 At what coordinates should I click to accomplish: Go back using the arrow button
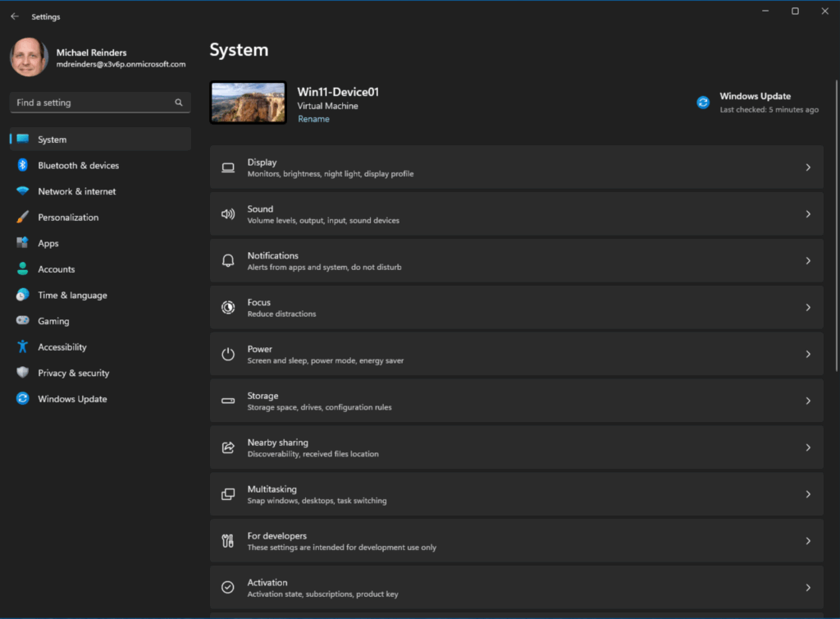click(x=15, y=16)
